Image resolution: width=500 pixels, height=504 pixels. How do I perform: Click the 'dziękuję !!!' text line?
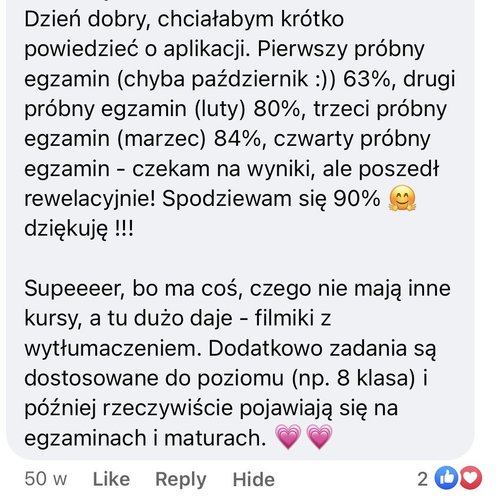(79, 229)
